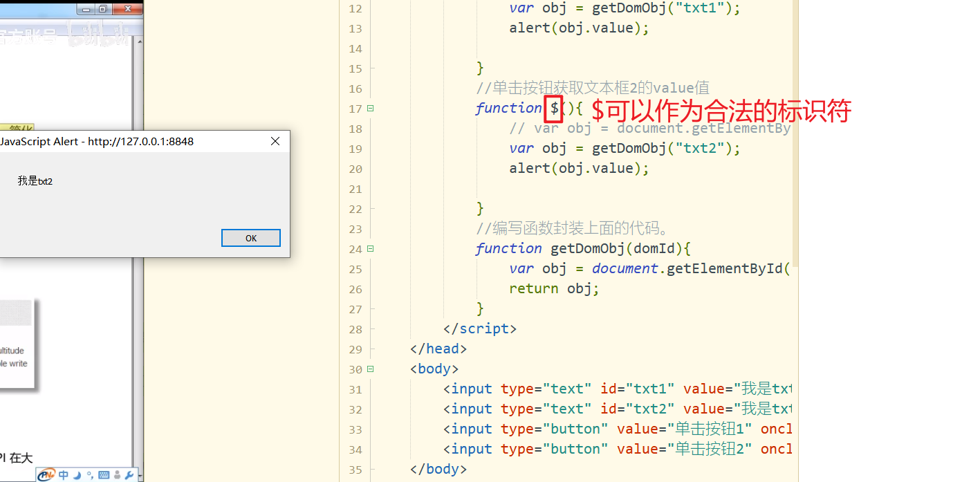Click the alert message 我是txt2

35,181
